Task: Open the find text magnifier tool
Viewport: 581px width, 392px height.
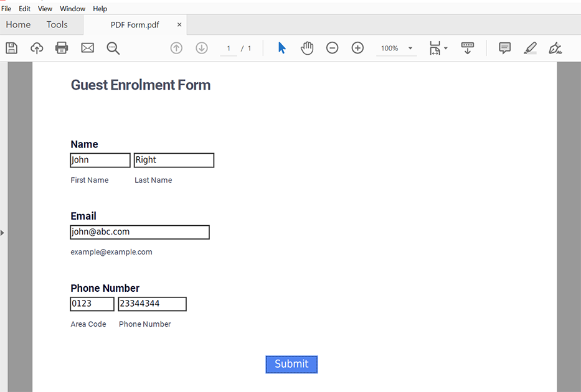Action: [x=113, y=48]
